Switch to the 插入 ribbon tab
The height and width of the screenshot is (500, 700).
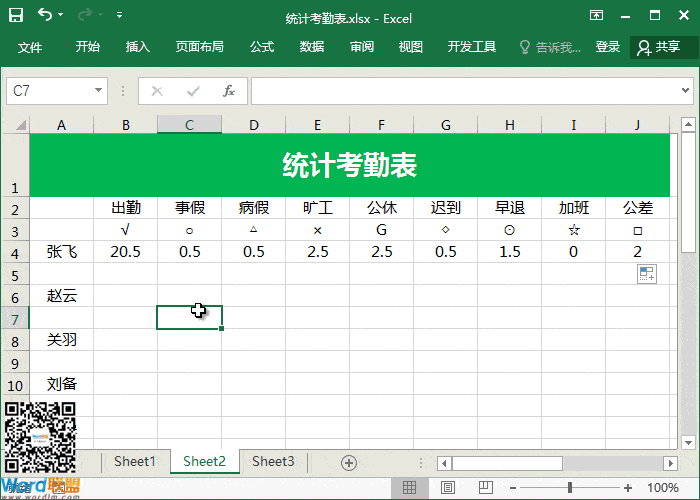click(x=138, y=46)
